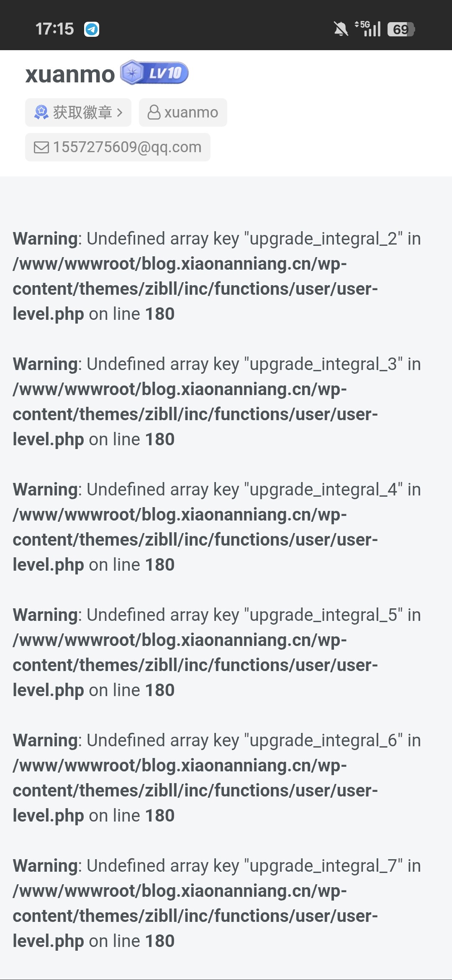This screenshot has height=980, width=452.
Task: Tap the 1557275609@qq.com email address
Action: [x=127, y=147]
